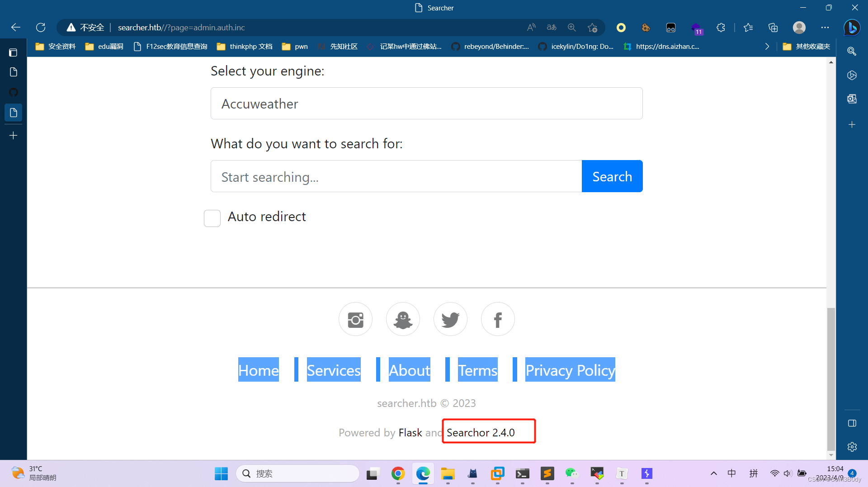Open the Bing chat sidebar button
The width and height of the screenshot is (868, 487).
coord(852,28)
